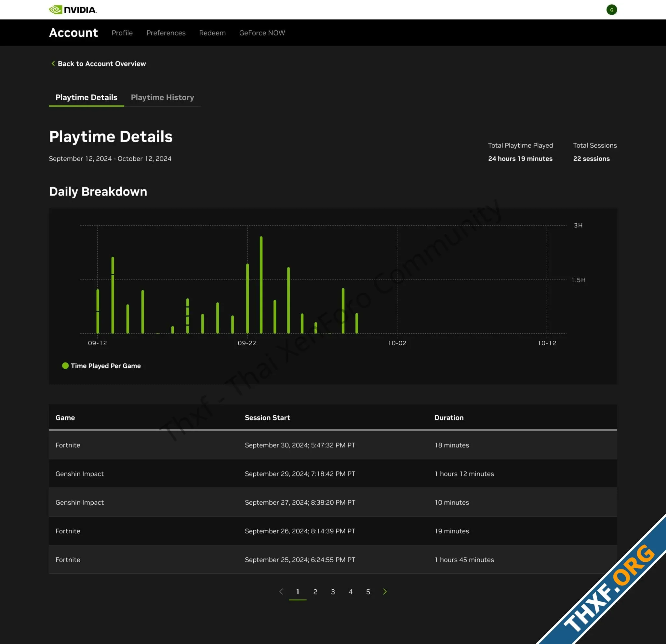Open GeForce NOW section
Screen dimensions: 666x644
tap(262, 33)
